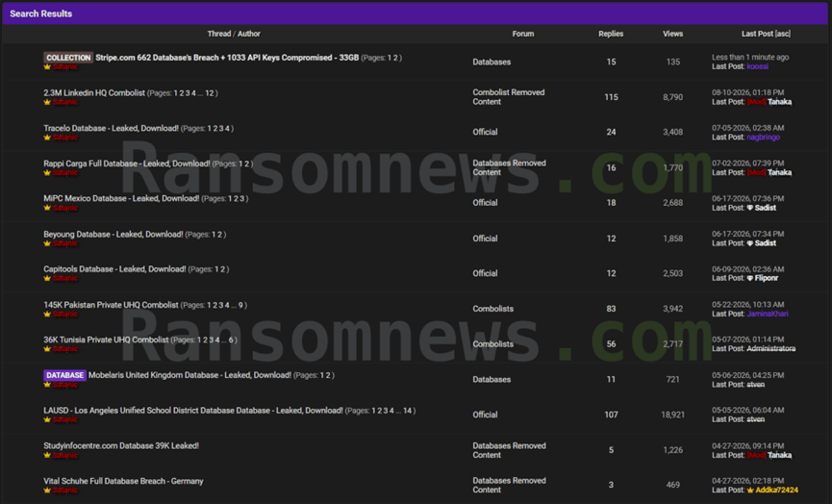Click the gem icon beside Fliponr
Image resolution: width=832 pixels, height=504 pixels.
coord(749,279)
